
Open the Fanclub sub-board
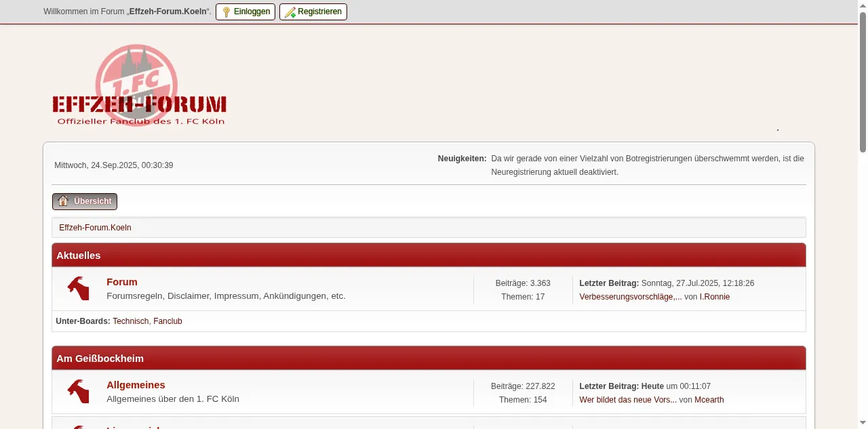click(x=167, y=321)
